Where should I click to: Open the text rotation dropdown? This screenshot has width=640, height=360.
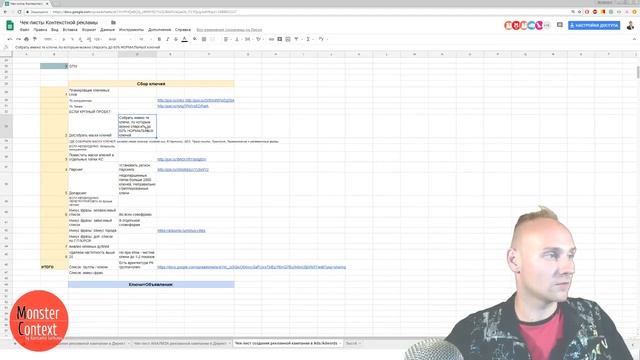pos(259,39)
